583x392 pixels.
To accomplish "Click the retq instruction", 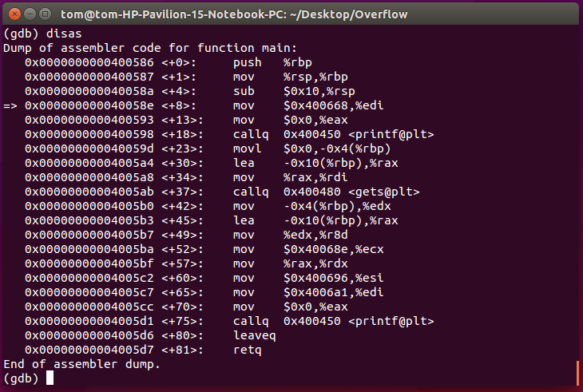I will click(247, 350).
